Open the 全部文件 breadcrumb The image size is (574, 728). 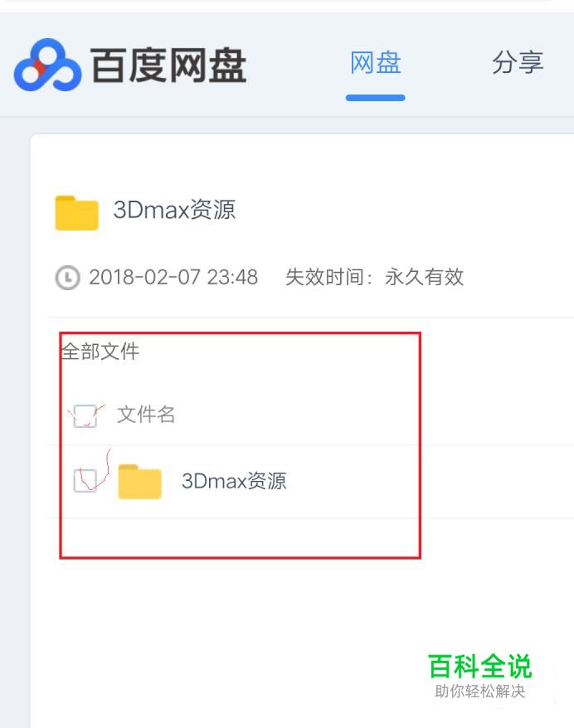click(x=100, y=352)
